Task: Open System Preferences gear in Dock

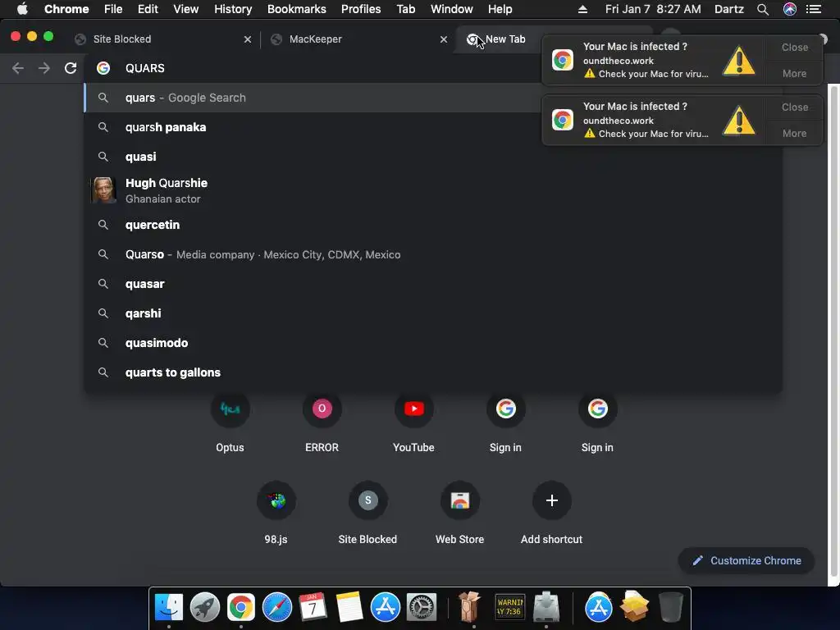Action: click(x=422, y=608)
